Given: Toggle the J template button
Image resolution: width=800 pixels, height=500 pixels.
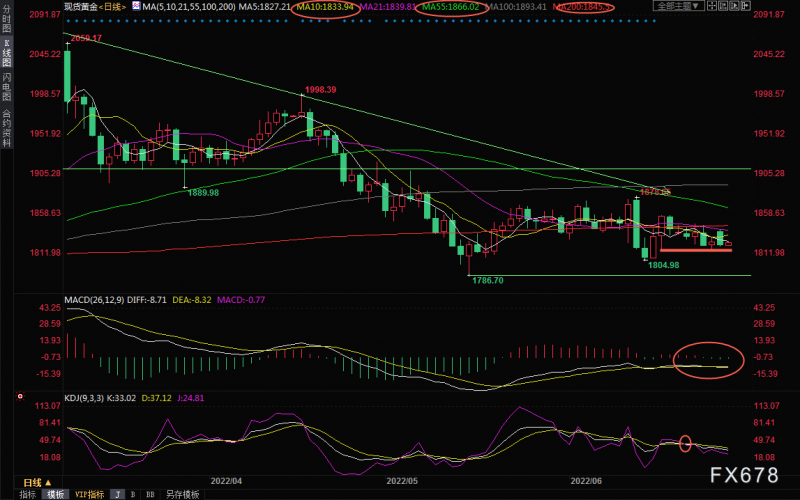Looking at the screenshot, I should (117, 494).
